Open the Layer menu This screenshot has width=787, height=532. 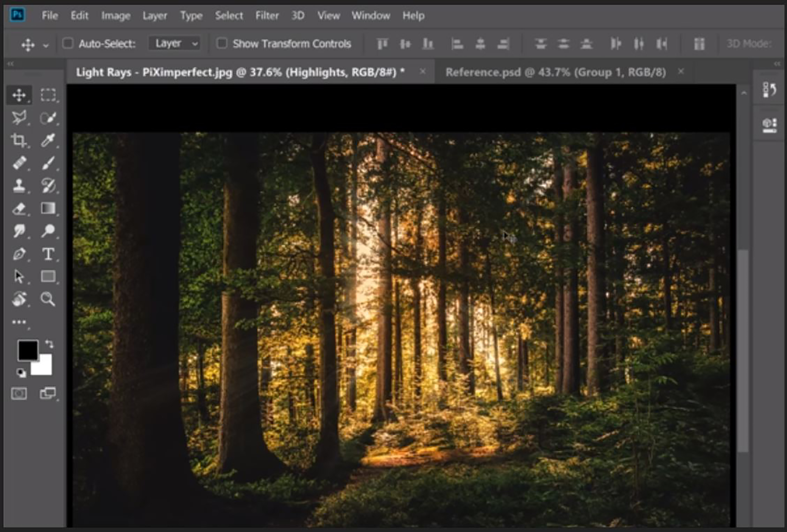[155, 15]
